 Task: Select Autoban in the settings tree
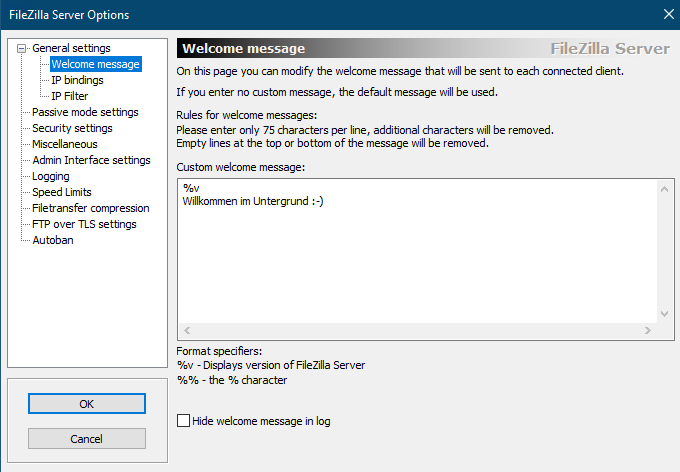[x=52, y=240]
